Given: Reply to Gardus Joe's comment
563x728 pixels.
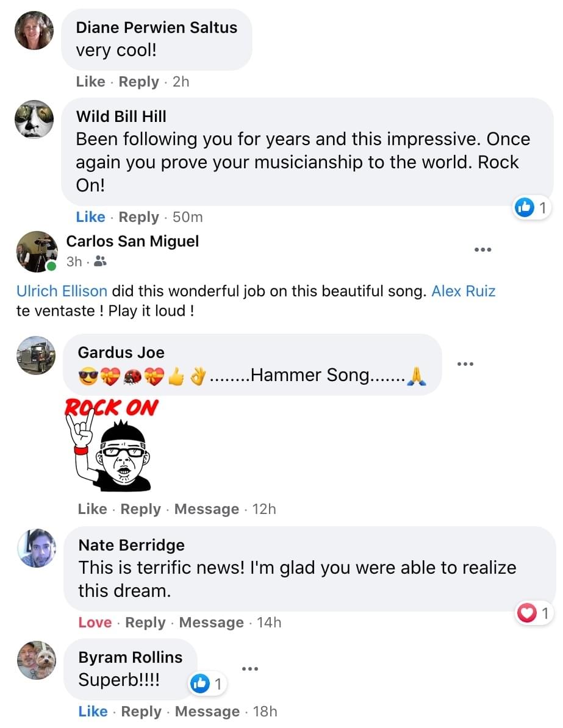Looking at the screenshot, I should [143, 509].
